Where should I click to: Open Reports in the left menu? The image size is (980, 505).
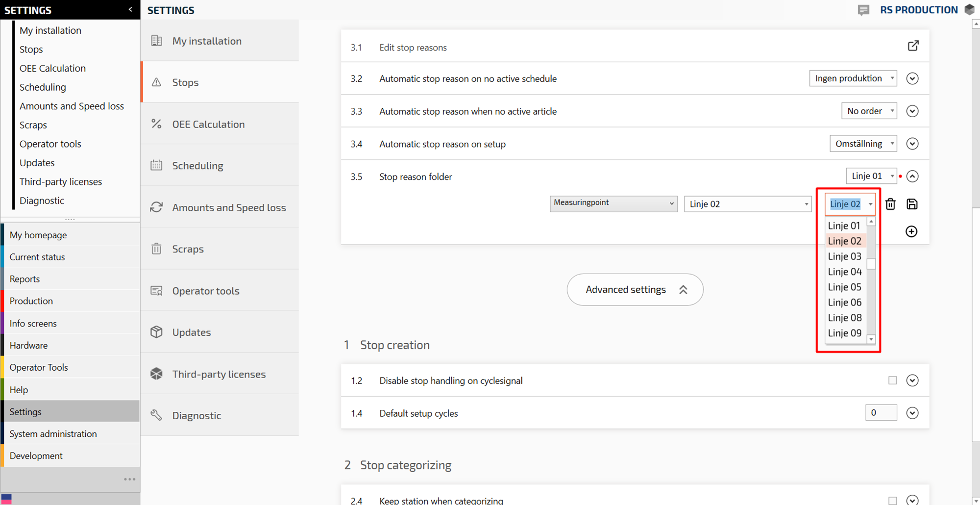pos(24,279)
